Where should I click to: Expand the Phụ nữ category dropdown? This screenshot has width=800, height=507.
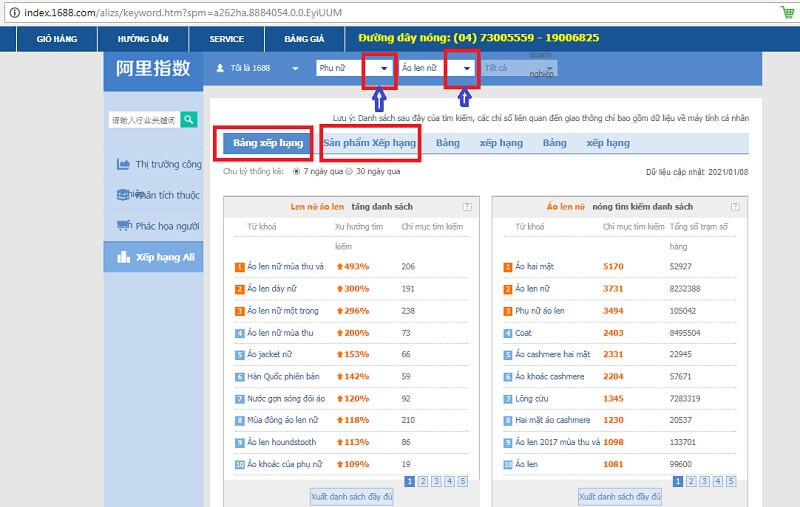(384, 68)
